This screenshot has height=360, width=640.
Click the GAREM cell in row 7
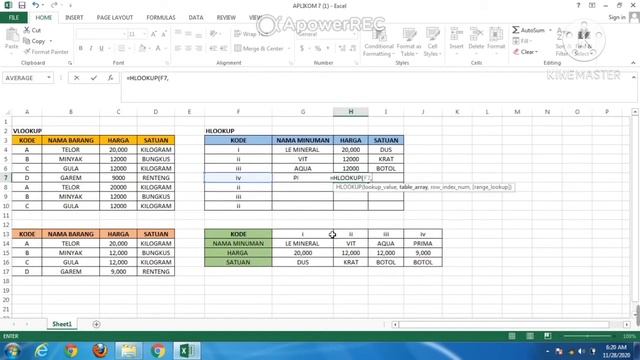click(x=71, y=178)
